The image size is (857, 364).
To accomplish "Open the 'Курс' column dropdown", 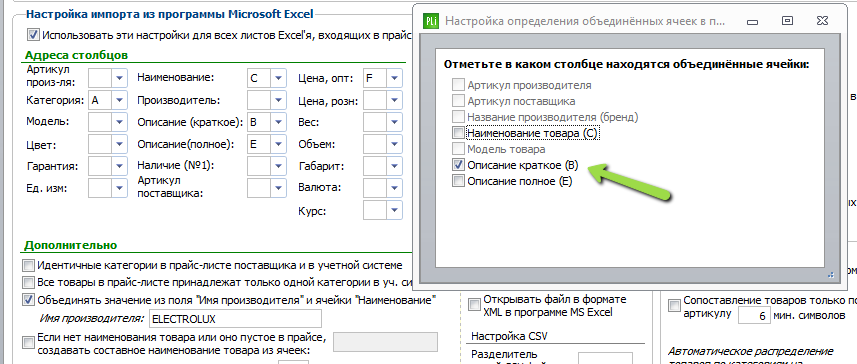I will (x=395, y=210).
